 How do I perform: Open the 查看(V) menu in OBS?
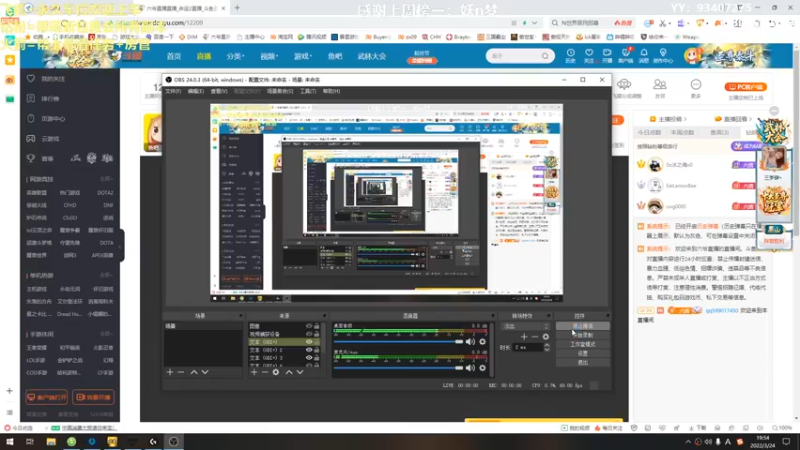click(x=219, y=91)
